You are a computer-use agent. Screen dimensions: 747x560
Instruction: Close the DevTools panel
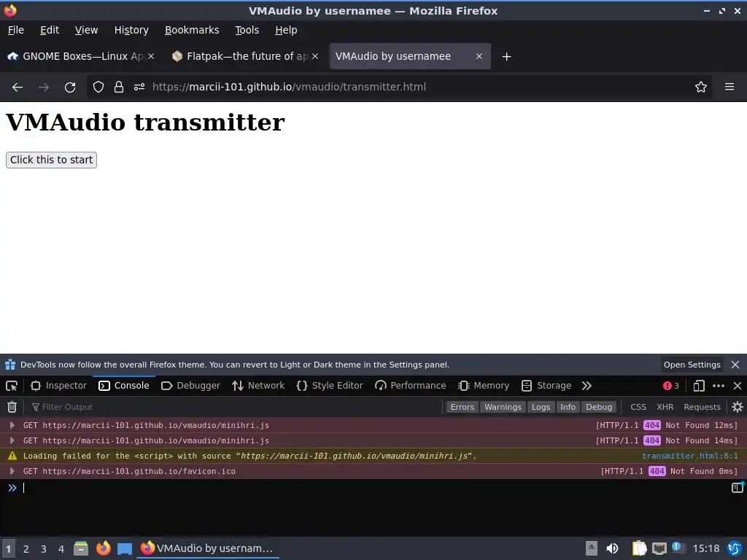point(738,386)
